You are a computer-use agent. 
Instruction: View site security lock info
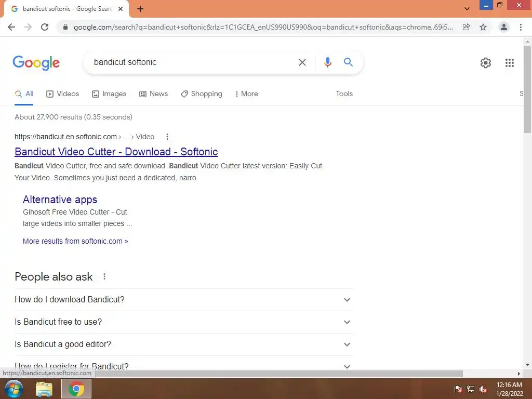[x=65, y=27]
